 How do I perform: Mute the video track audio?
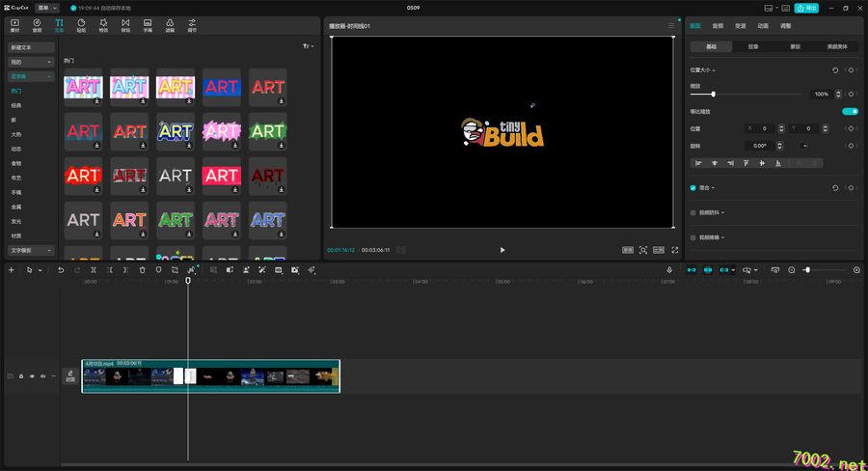pos(43,376)
